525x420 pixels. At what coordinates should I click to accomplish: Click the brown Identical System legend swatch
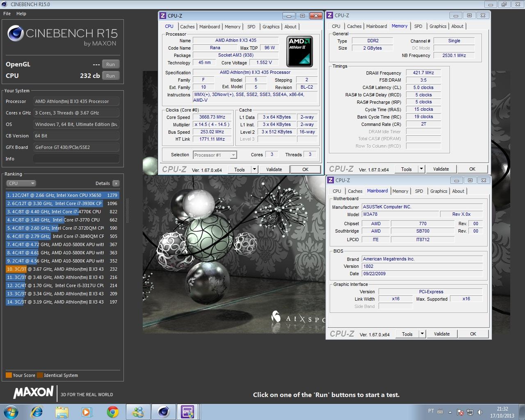coord(40,375)
